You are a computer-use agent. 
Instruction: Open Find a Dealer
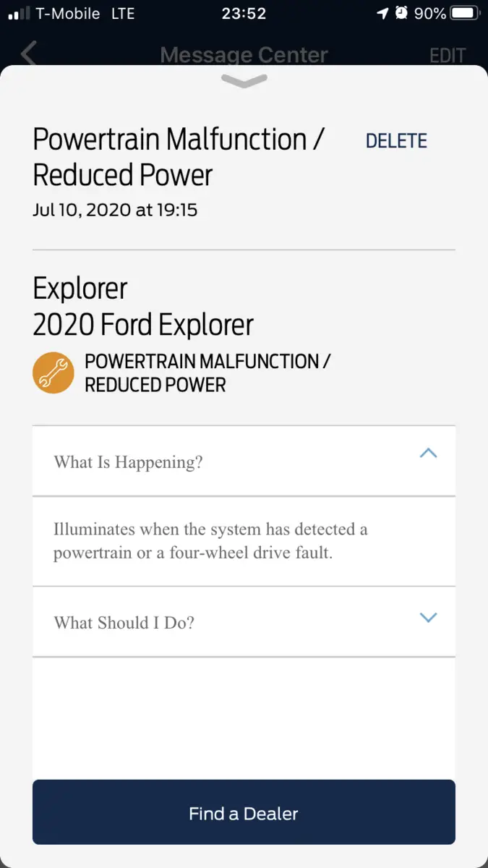(244, 812)
